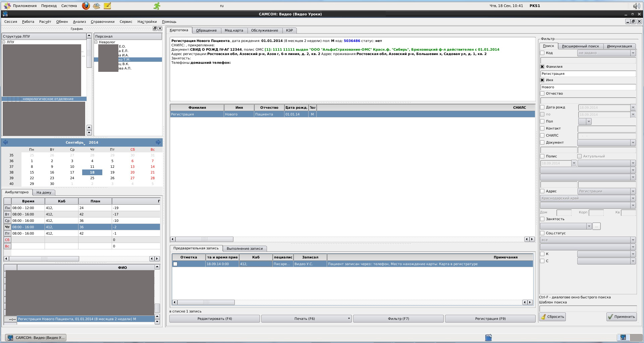
Task: Click the mail client icon in top panel
Action: coord(97,6)
